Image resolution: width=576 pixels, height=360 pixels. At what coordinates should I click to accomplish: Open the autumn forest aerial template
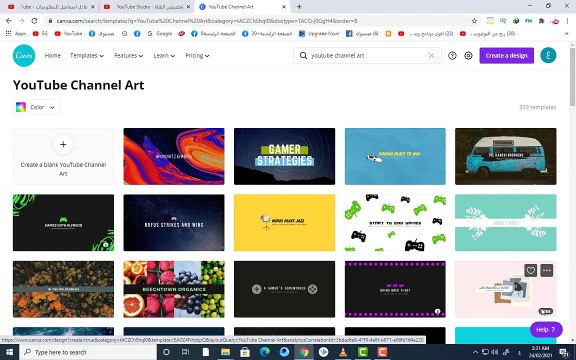[x=63, y=289]
